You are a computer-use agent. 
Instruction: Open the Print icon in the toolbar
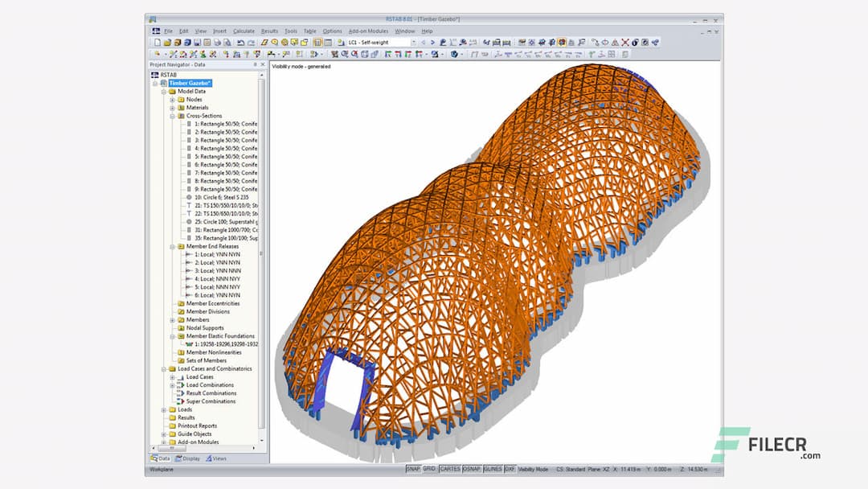[x=217, y=41]
